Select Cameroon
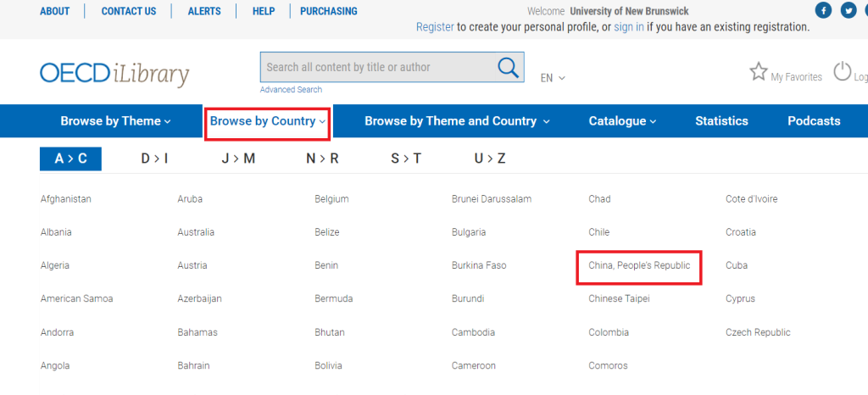The image size is (868, 395). [x=474, y=365]
